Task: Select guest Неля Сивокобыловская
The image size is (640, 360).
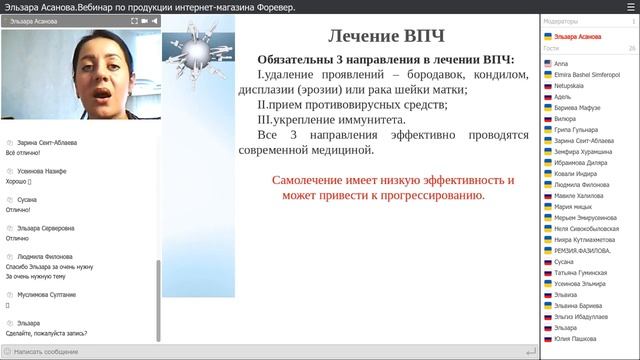Action: [x=587, y=229]
